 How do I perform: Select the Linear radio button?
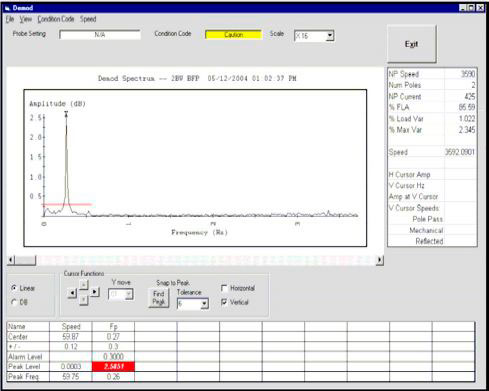coord(14,288)
